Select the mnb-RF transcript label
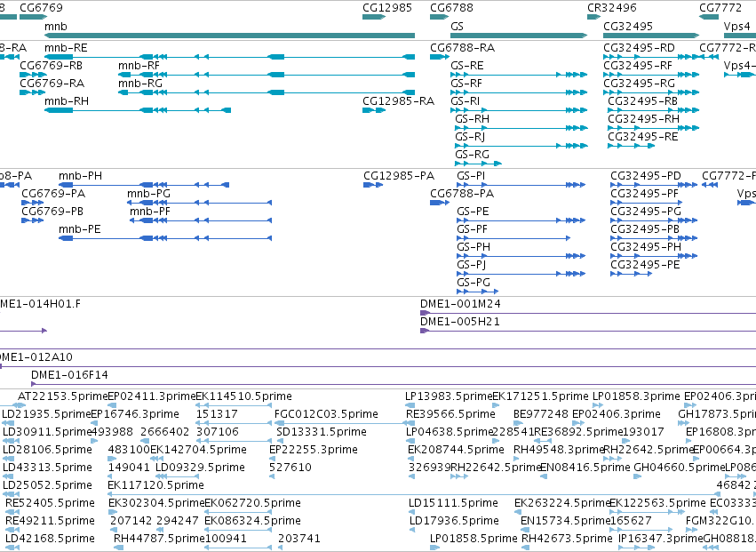 point(139,66)
